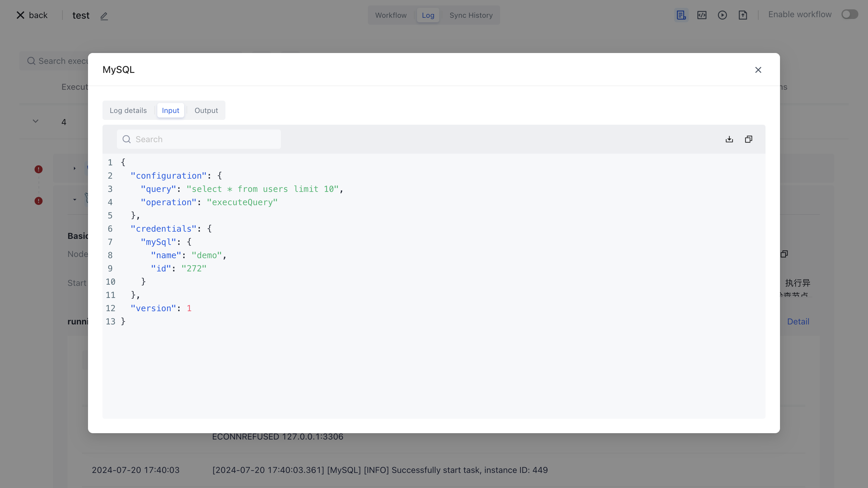
Task: Toggle the Enable workflow switch
Action: pyautogui.click(x=850, y=14)
